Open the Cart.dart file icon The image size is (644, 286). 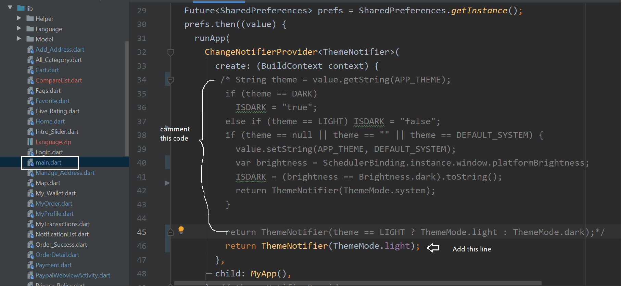click(31, 70)
